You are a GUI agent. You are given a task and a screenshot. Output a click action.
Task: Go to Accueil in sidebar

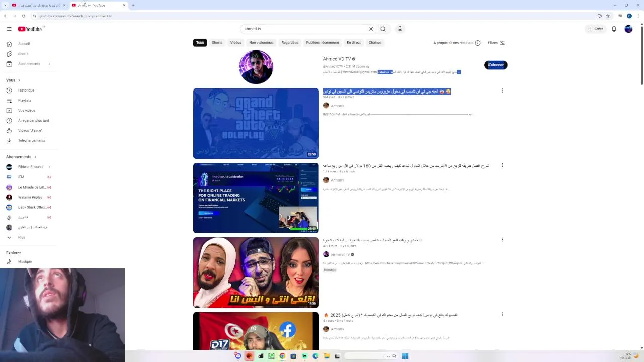point(24,44)
